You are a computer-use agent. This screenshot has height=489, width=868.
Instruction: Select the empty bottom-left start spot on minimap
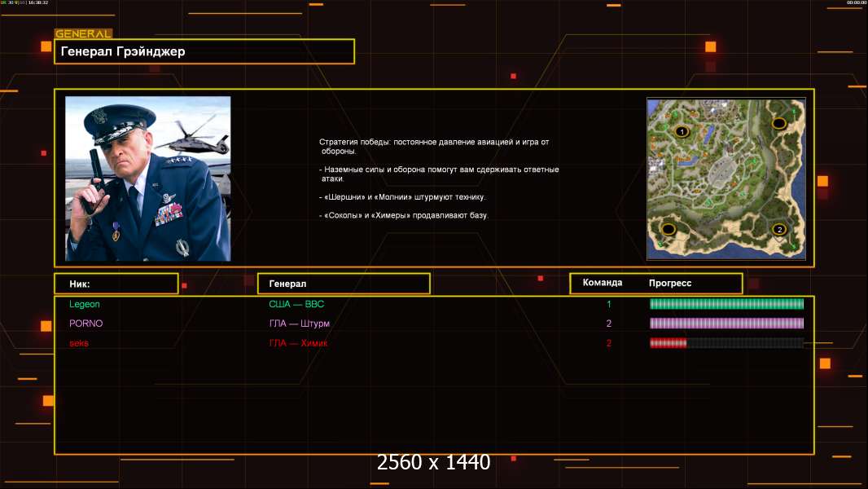[x=669, y=229]
